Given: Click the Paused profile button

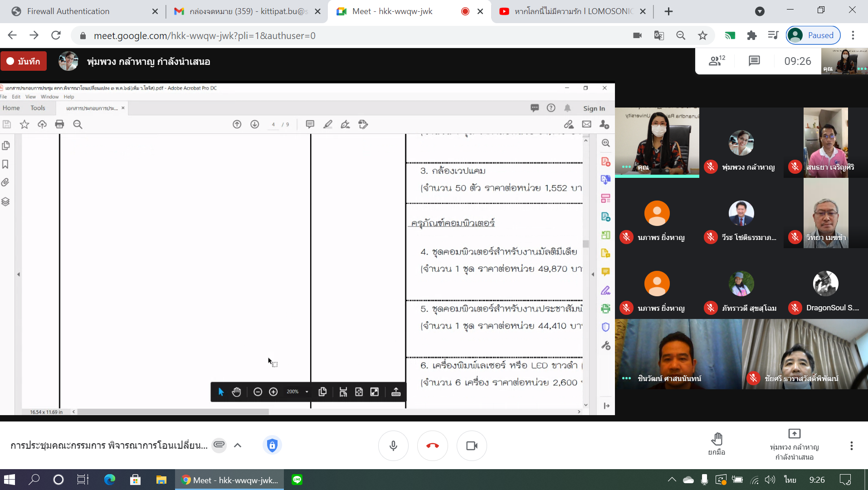Looking at the screenshot, I should [x=813, y=35].
